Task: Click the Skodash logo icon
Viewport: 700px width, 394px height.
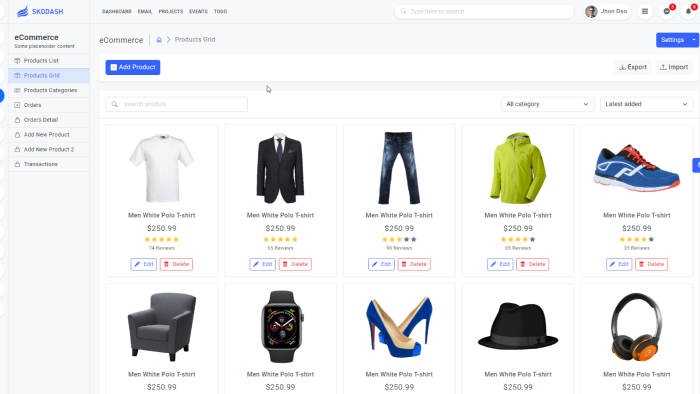Action: coord(22,11)
